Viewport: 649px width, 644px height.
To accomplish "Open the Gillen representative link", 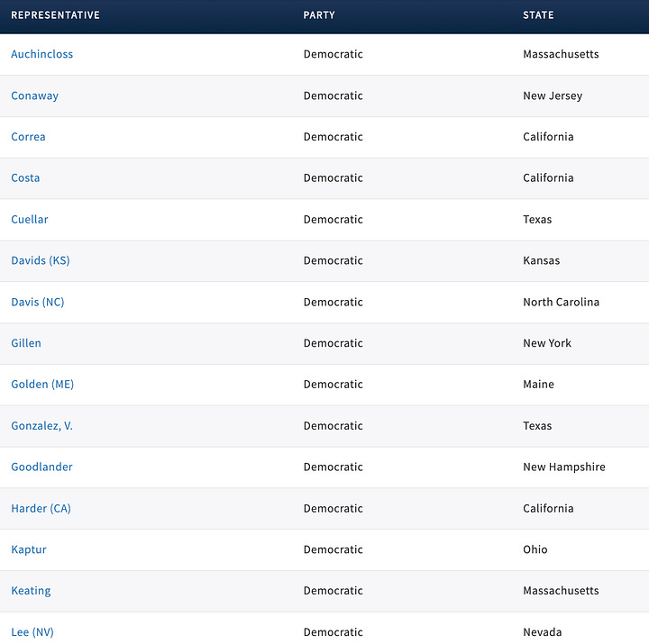I will click(26, 343).
